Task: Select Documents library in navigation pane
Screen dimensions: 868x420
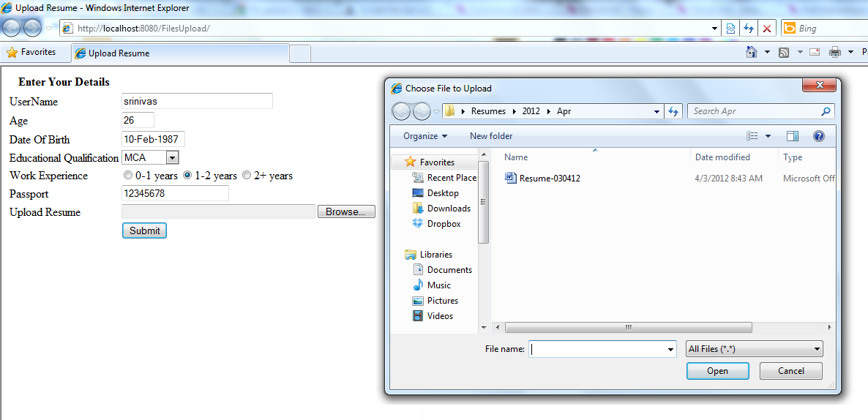Action: coord(442,270)
